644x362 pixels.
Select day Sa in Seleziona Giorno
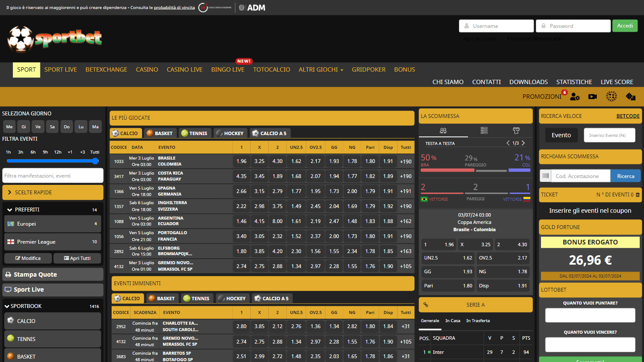tap(52, 127)
